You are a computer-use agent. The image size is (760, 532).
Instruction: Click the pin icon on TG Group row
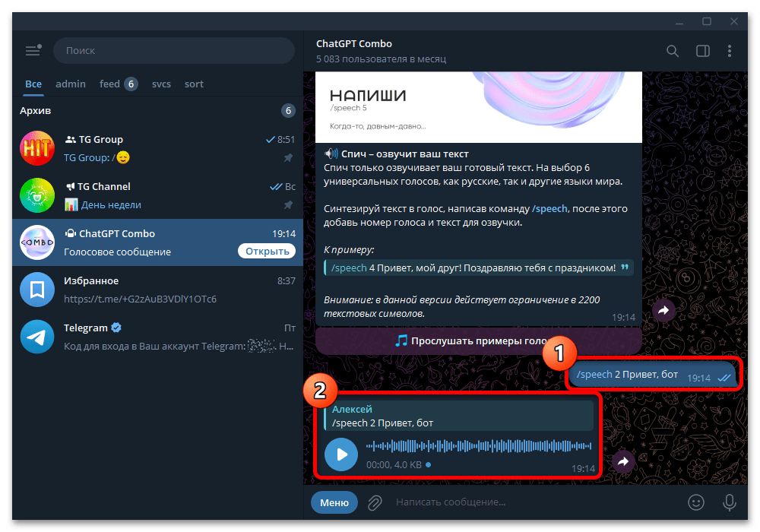pyautogui.click(x=288, y=157)
